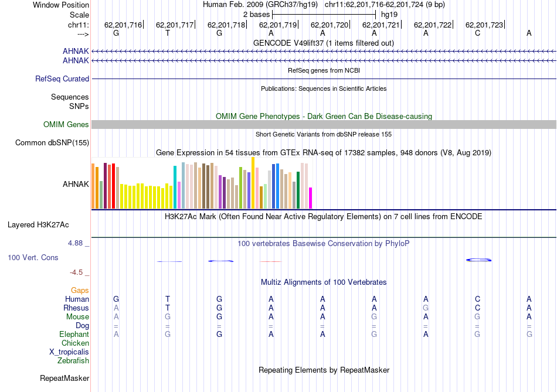
Task: Click the gray OMIM Genes item bar
Action: coord(324,124)
